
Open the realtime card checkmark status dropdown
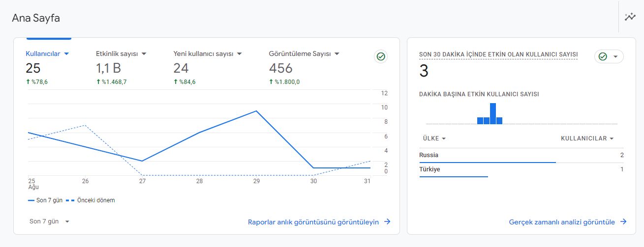pos(609,56)
